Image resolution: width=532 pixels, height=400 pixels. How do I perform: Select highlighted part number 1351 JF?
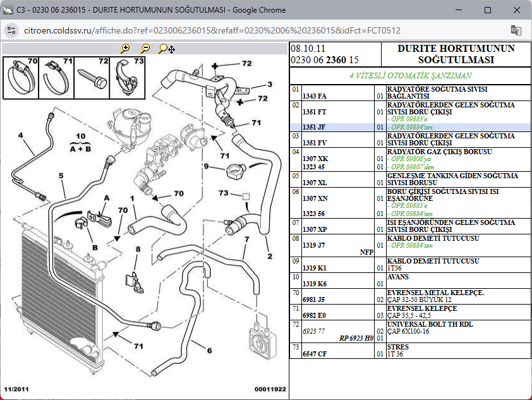point(314,127)
